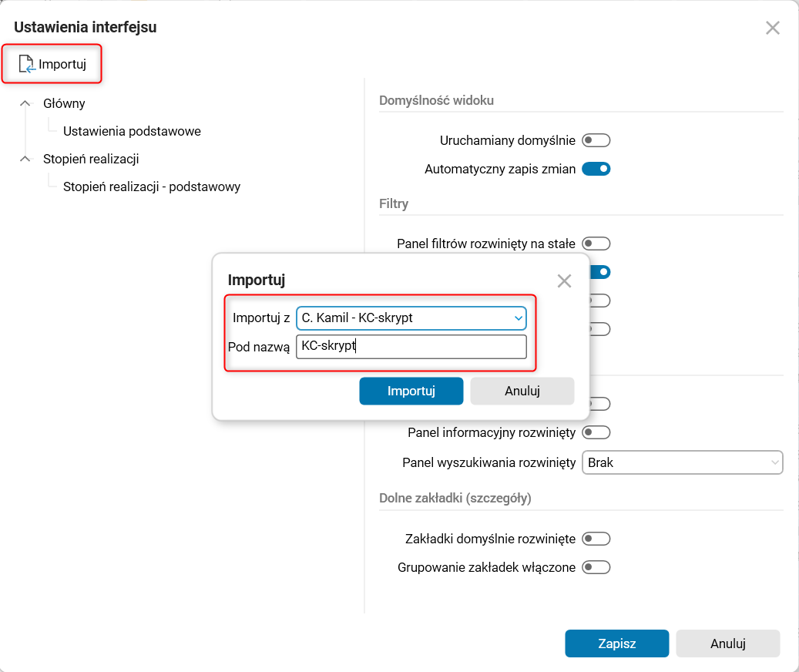Click the blue Importuj confirm button
This screenshot has width=799, height=672.
point(411,391)
